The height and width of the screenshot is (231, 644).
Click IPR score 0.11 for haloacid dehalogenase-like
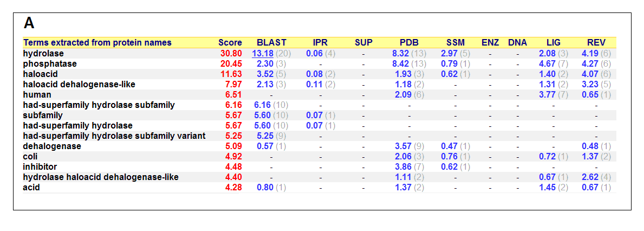[314, 84]
